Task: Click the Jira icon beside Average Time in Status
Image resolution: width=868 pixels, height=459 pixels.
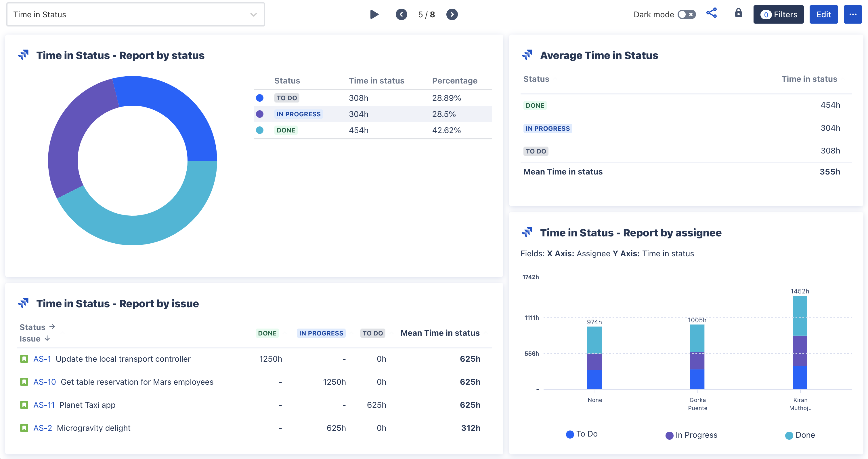Action: pyautogui.click(x=527, y=54)
